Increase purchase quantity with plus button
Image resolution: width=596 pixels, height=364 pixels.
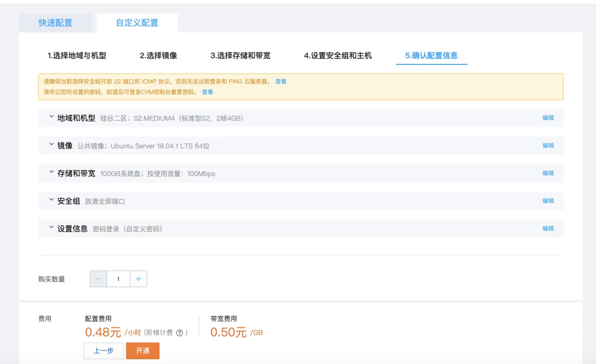[x=139, y=279]
